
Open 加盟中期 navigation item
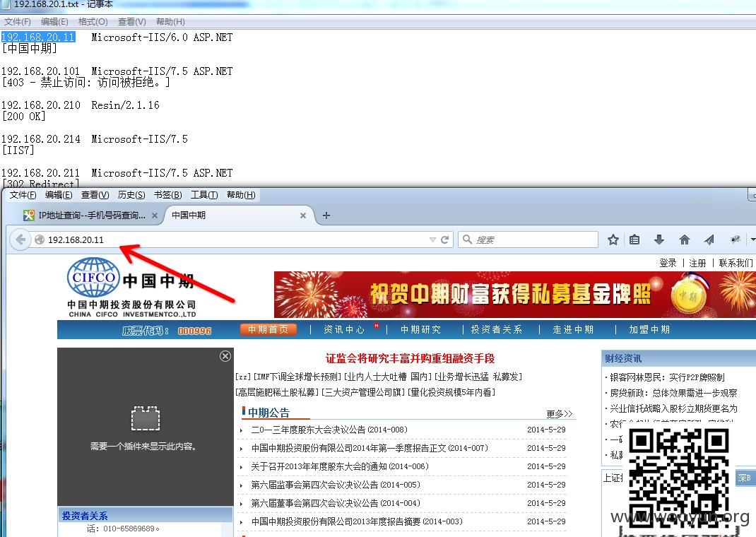649,329
